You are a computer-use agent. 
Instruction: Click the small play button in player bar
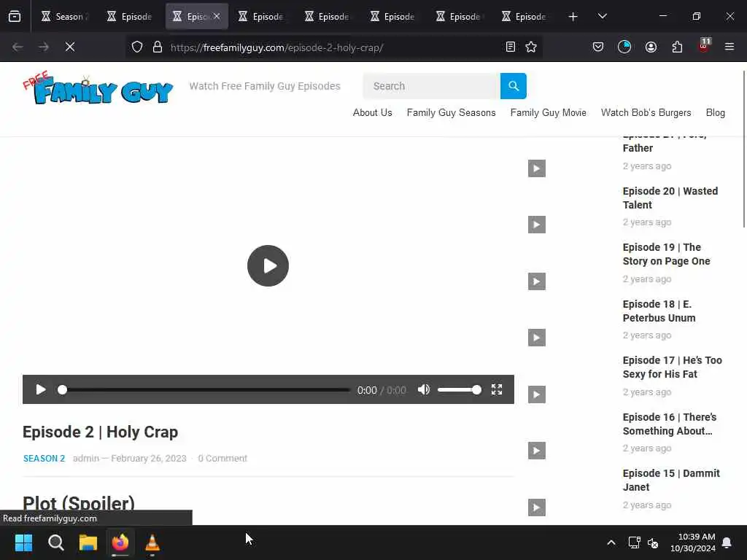tap(41, 390)
